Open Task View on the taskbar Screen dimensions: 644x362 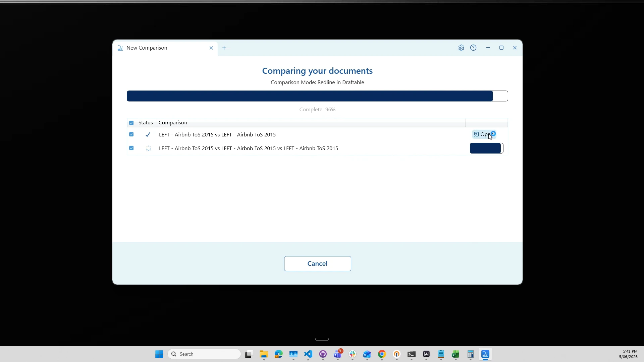(x=249, y=354)
